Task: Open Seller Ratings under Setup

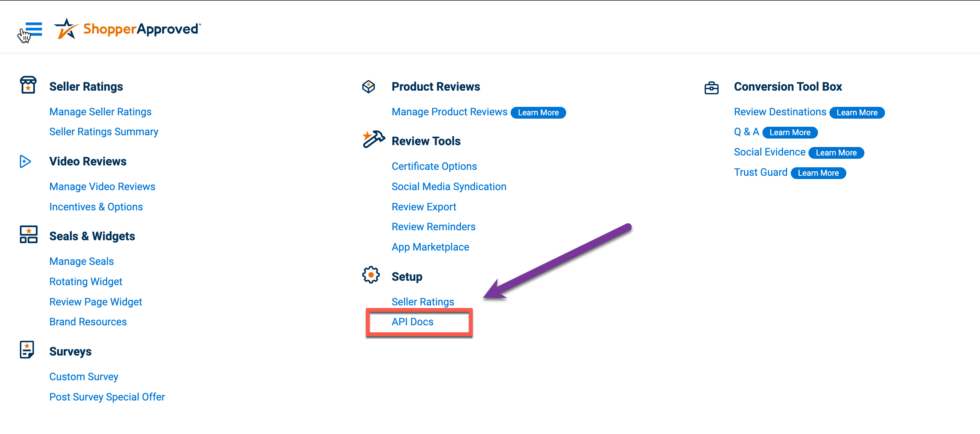Action: [423, 302]
